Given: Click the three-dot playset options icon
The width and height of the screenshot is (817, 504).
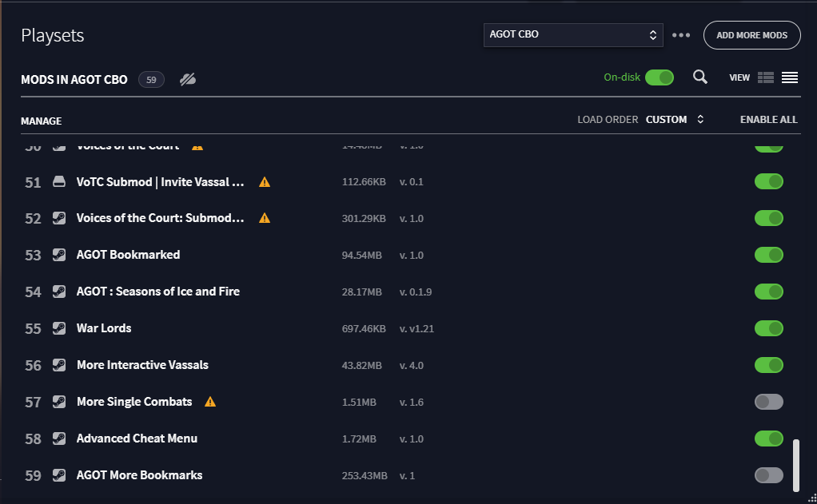Looking at the screenshot, I should click(681, 35).
